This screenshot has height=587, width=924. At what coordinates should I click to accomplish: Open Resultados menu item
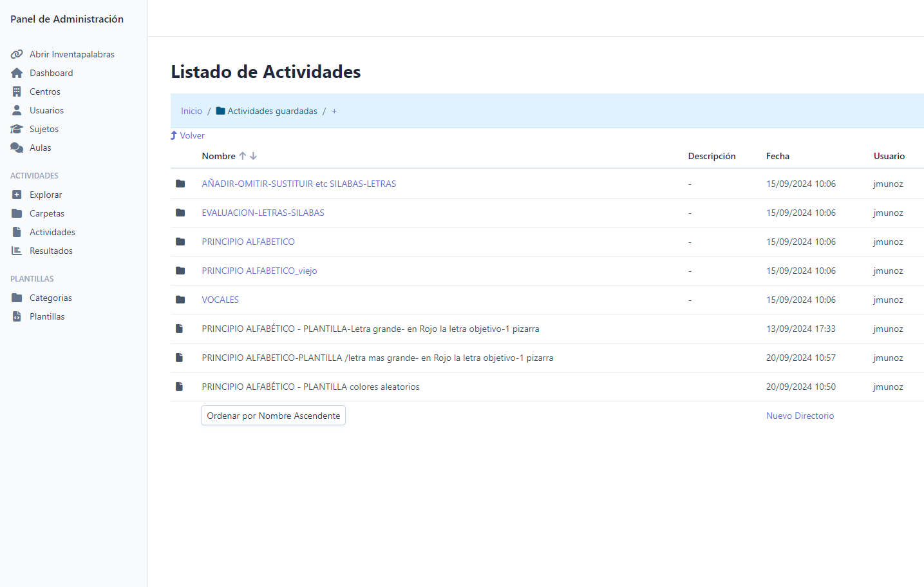click(x=51, y=251)
